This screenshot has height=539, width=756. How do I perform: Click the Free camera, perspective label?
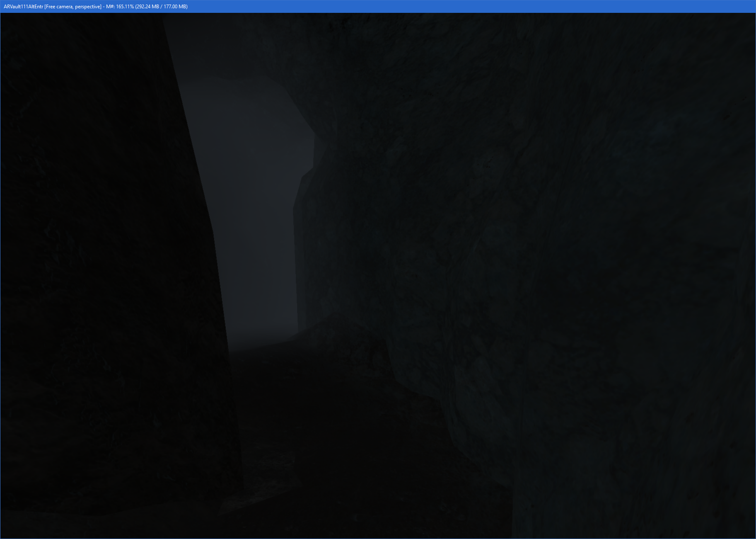tap(73, 7)
